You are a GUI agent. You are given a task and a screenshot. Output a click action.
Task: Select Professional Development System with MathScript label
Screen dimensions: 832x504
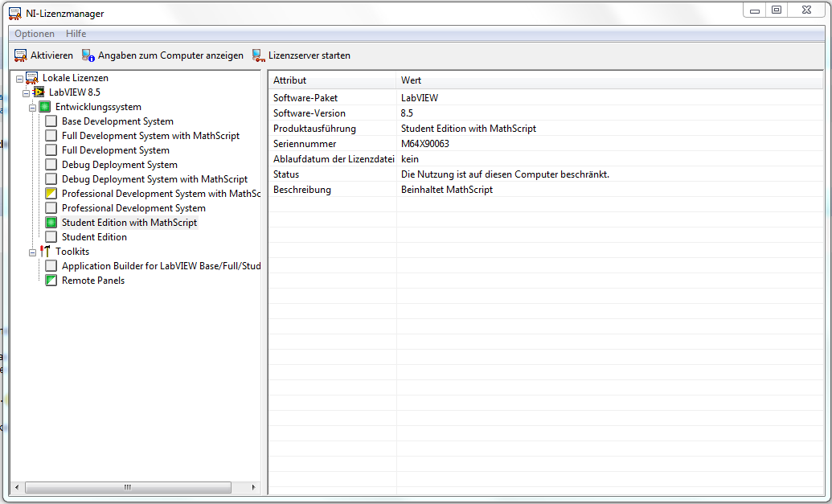(x=161, y=194)
